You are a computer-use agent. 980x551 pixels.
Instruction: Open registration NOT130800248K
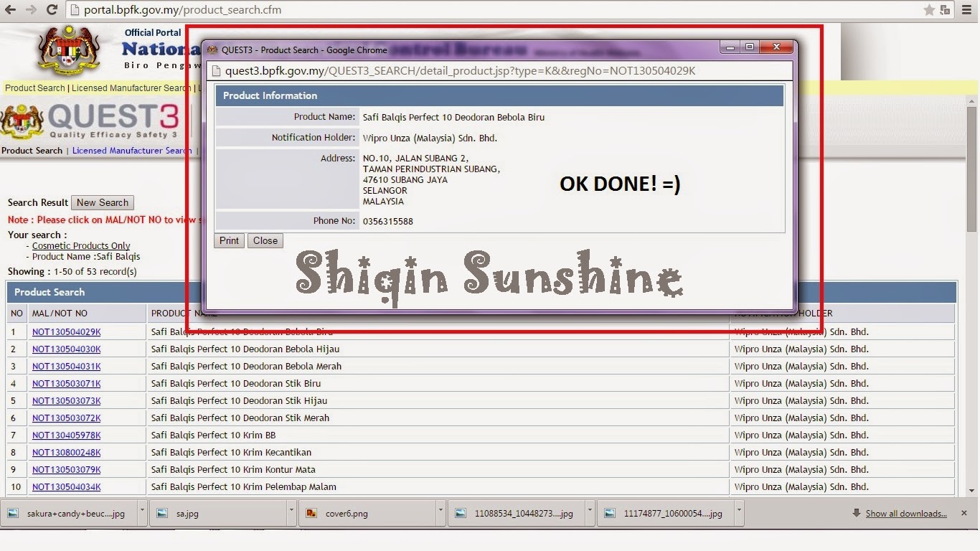tap(67, 453)
